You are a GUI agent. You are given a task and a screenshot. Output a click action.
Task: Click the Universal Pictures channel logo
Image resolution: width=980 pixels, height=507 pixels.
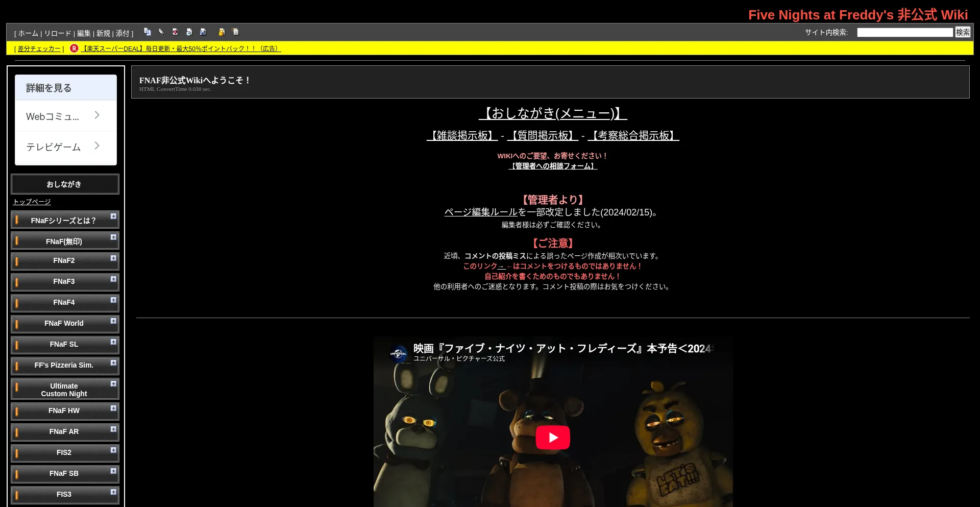click(x=399, y=353)
